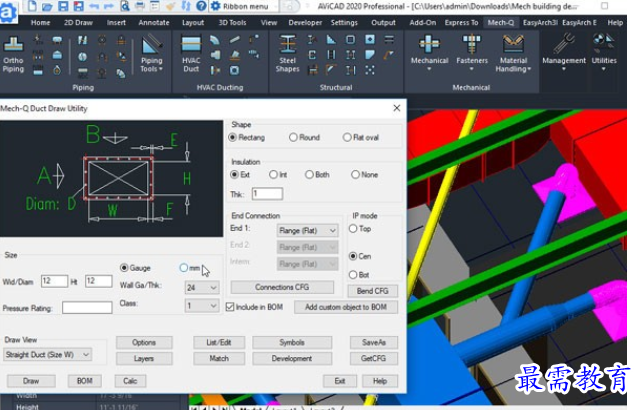Open the 3D Tools ribbon tab
639x410 pixels.
tap(232, 23)
